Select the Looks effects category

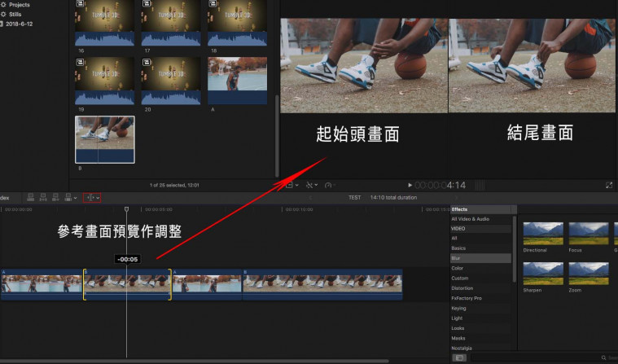coord(458,328)
